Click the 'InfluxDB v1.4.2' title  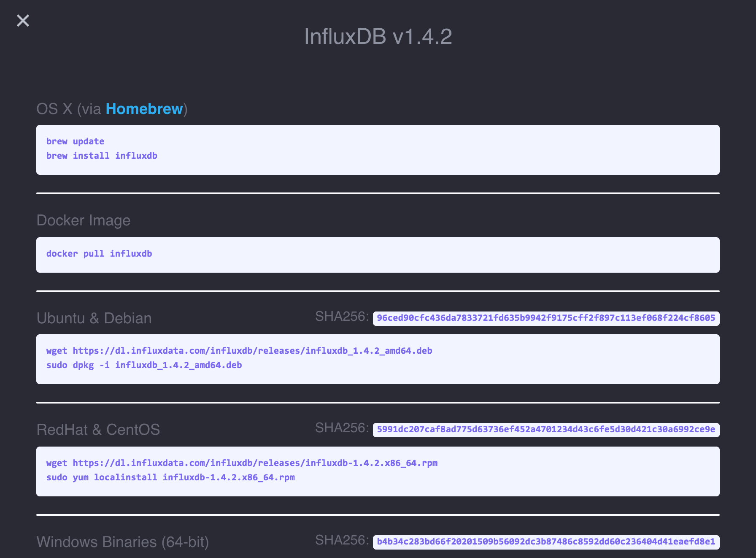[x=378, y=36]
